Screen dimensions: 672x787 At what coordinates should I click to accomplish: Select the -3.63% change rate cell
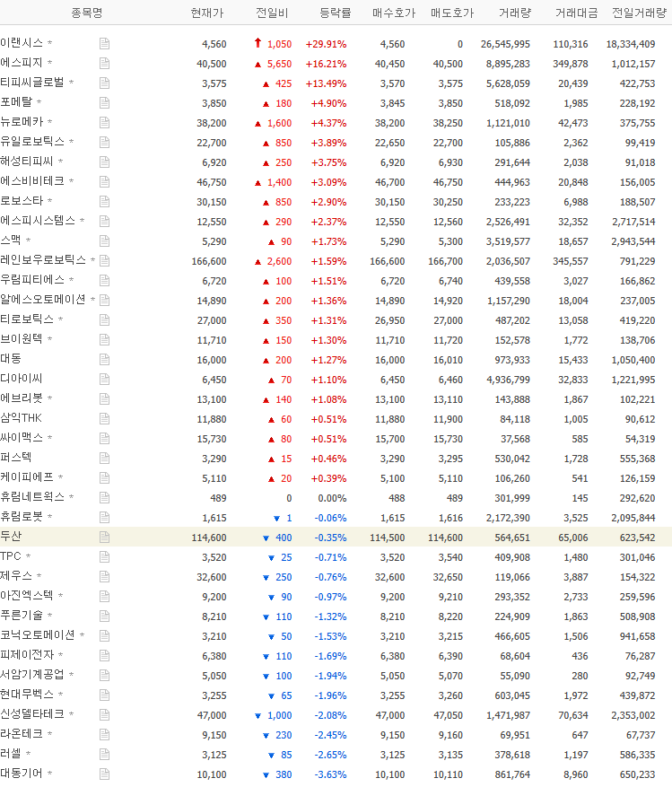pyautogui.click(x=330, y=774)
